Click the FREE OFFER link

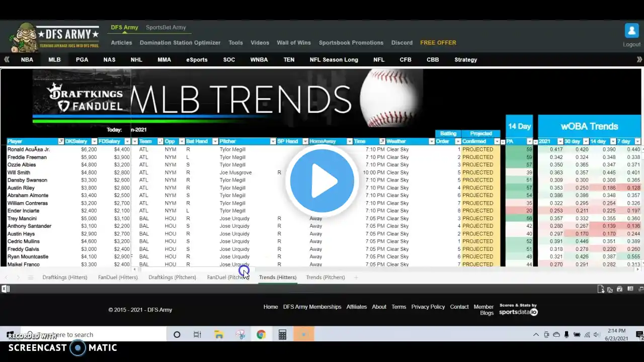pos(438,43)
